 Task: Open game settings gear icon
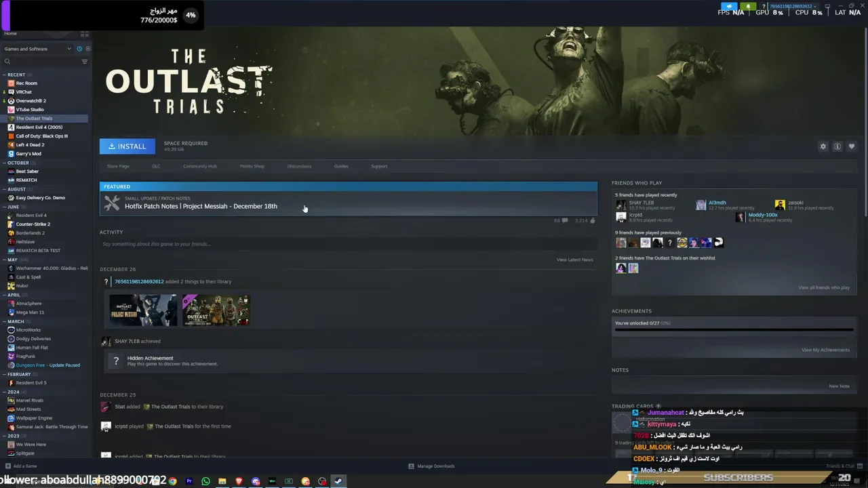823,146
